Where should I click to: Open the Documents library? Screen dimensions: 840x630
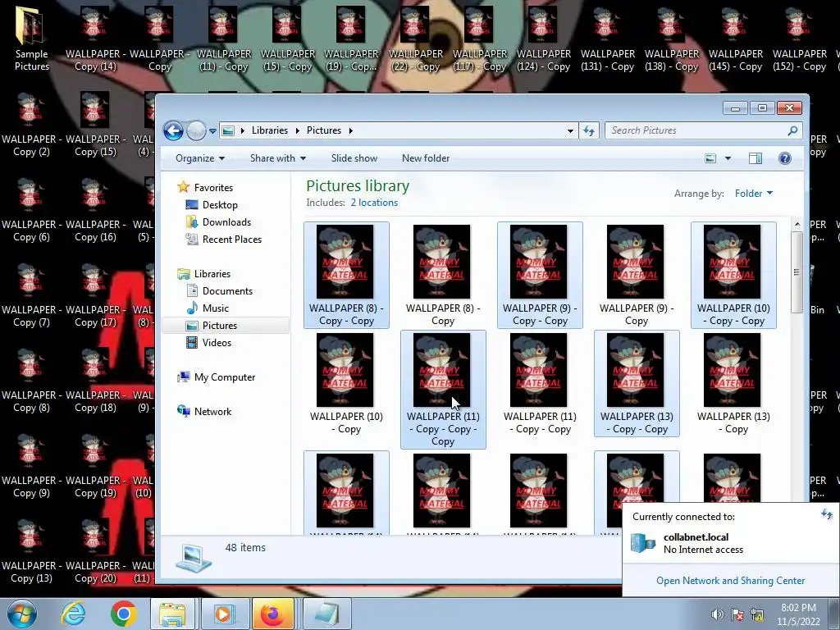click(x=227, y=291)
